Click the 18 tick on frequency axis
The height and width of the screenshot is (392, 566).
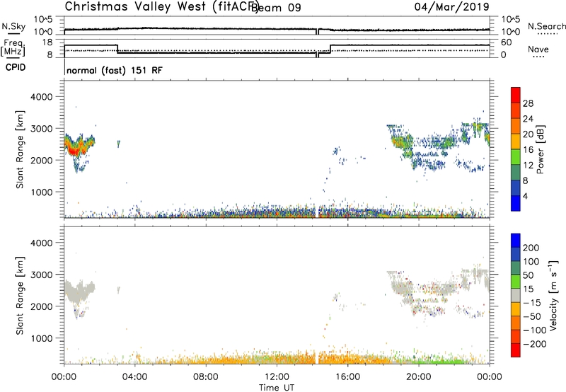tap(47, 42)
